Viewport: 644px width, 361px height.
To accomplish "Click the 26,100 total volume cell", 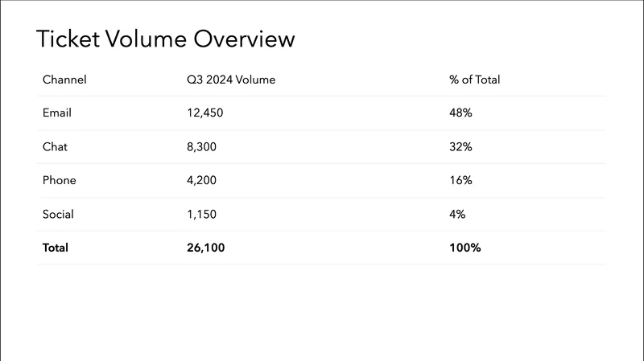I will [205, 248].
